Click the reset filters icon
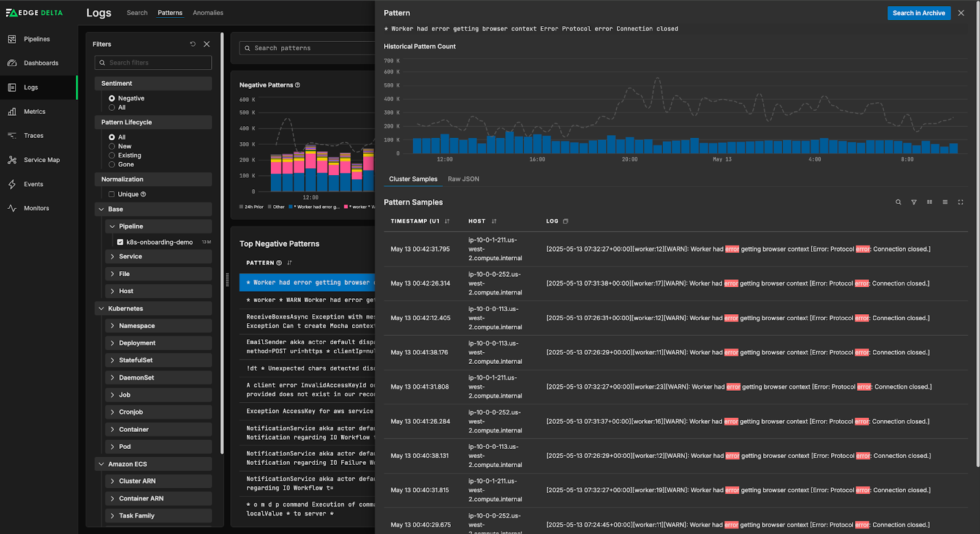 [x=193, y=44]
